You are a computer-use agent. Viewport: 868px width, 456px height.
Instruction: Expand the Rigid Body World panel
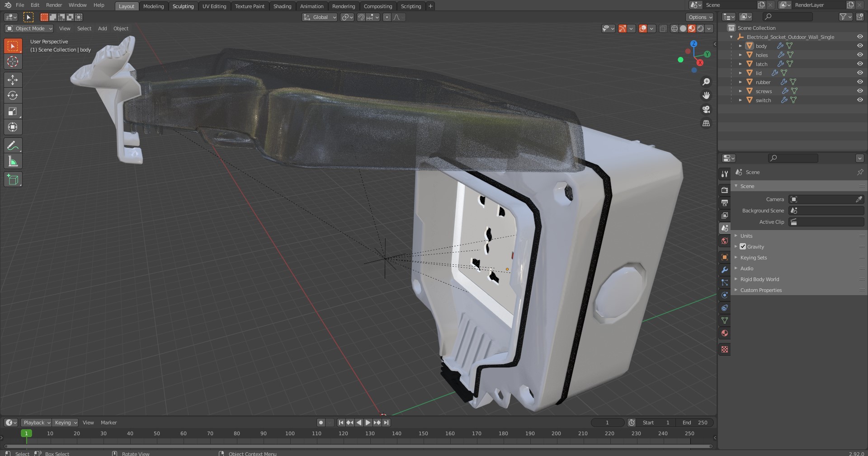point(759,279)
